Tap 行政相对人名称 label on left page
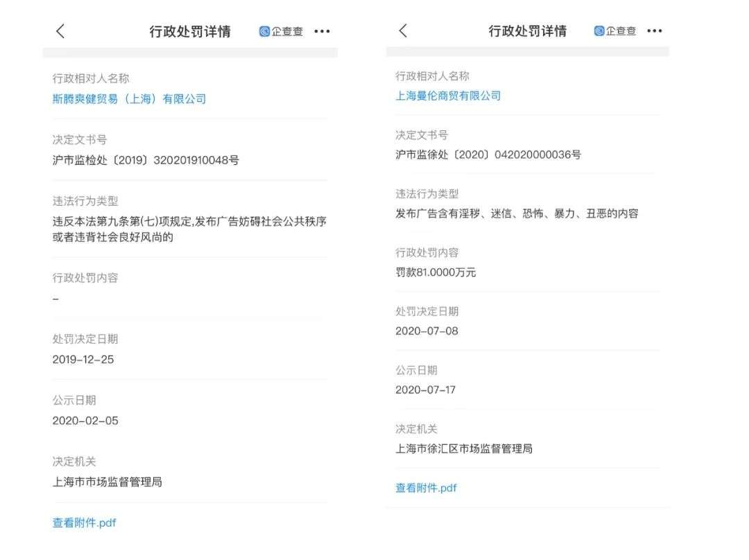The width and height of the screenshot is (749, 560). [x=91, y=78]
